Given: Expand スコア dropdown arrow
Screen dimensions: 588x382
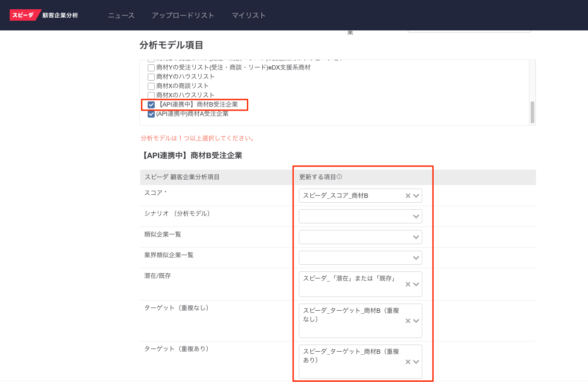Looking at the screenshot, I should tap(416, 196).
